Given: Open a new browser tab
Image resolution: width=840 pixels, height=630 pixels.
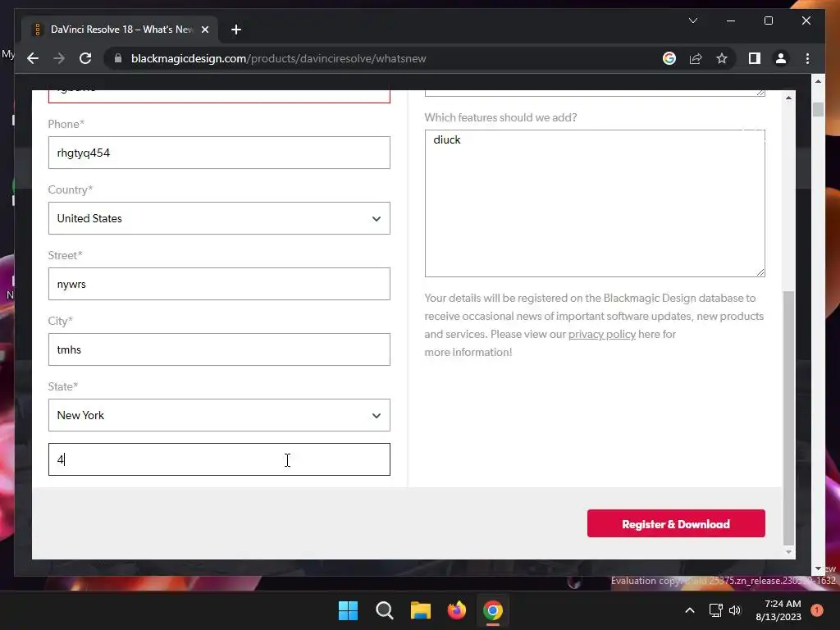Looking at the screenshot, I should click(235, 30).
